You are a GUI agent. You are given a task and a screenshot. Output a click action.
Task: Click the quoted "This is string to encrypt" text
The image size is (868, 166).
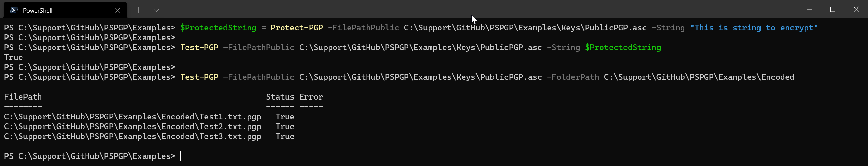coord(754,28)
